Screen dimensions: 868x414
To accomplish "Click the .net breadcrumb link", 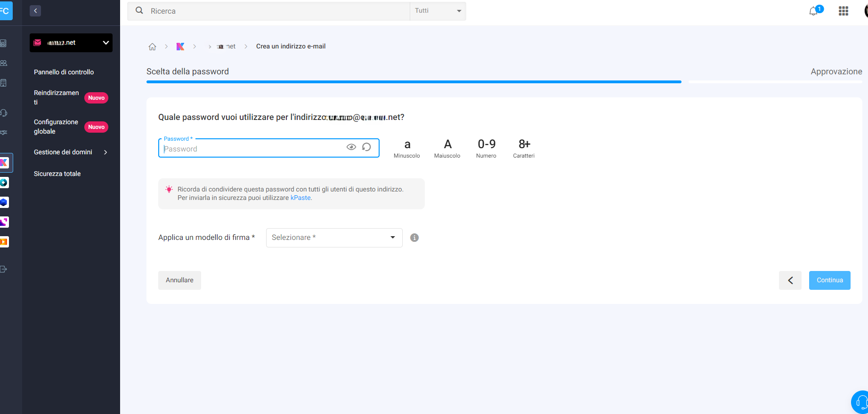I will tap(226, 47).
